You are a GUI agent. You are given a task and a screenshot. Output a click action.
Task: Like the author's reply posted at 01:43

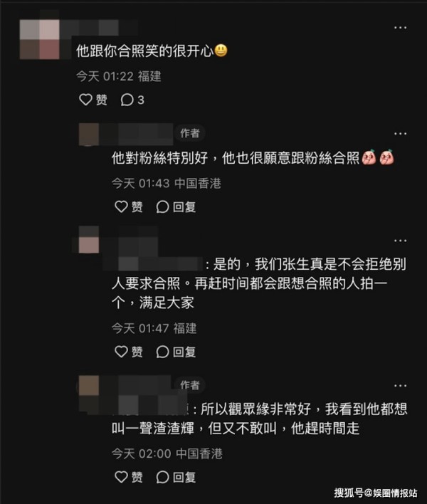[129, 206]
